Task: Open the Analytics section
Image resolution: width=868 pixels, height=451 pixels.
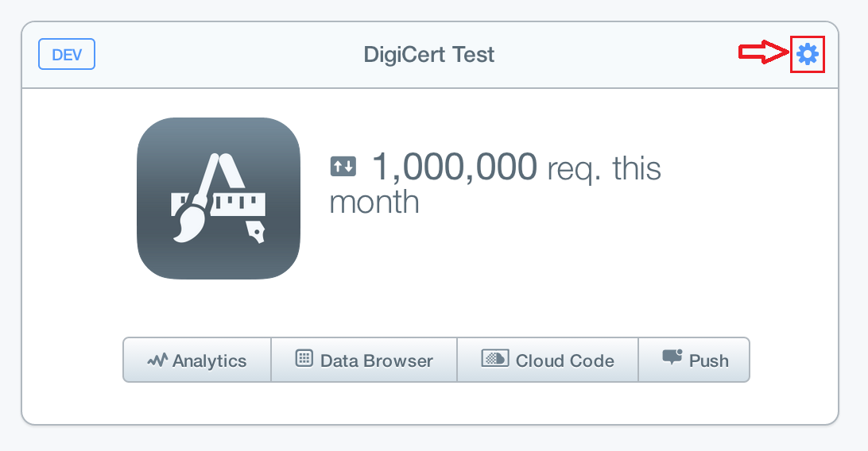Action: tap(197, 360)
